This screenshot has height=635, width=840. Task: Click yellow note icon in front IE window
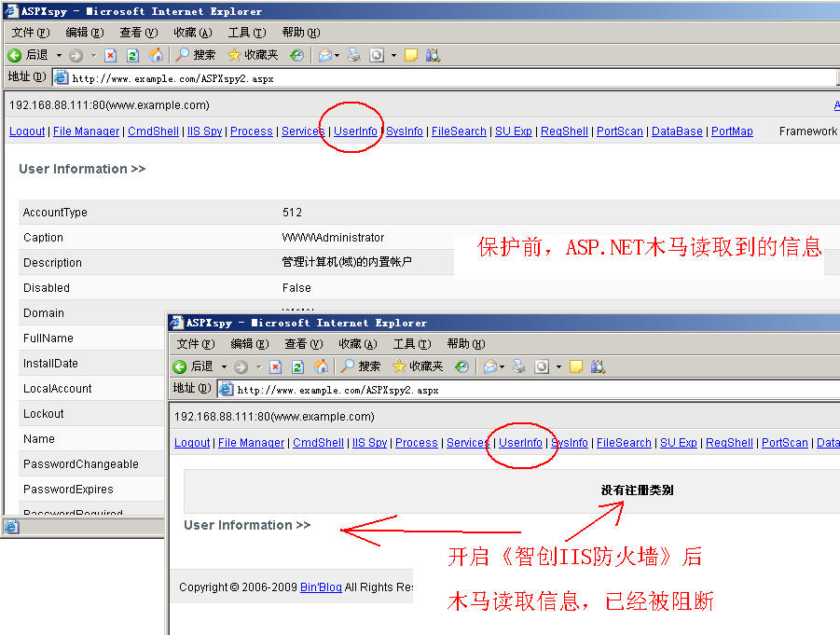(576, 366)
